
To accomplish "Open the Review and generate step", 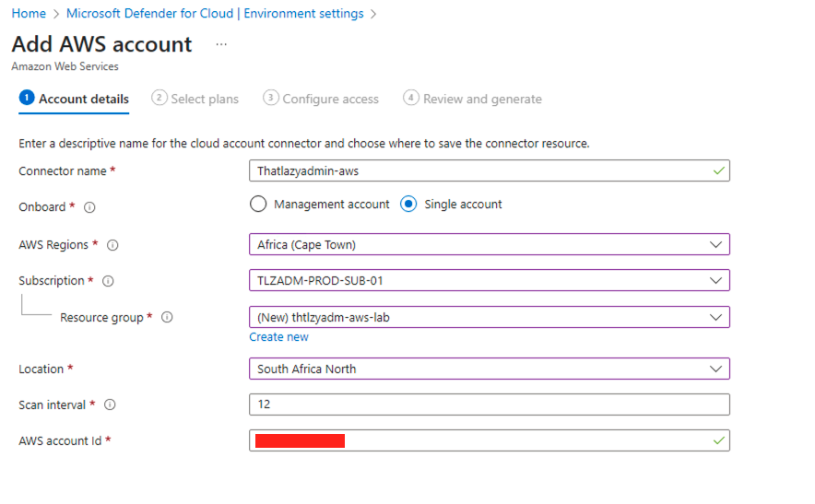I will click(x=473, y=99).
